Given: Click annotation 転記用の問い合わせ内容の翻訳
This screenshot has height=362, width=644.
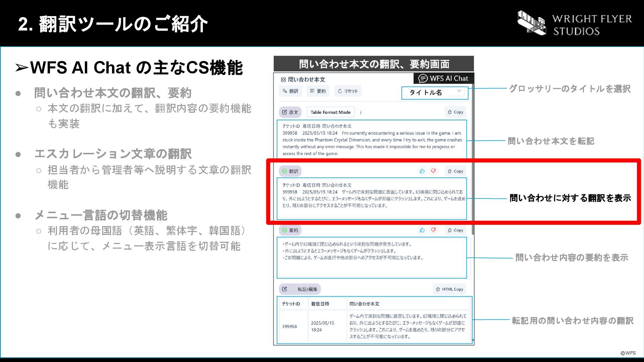Looking at the screenshot, I should (573, 321).
